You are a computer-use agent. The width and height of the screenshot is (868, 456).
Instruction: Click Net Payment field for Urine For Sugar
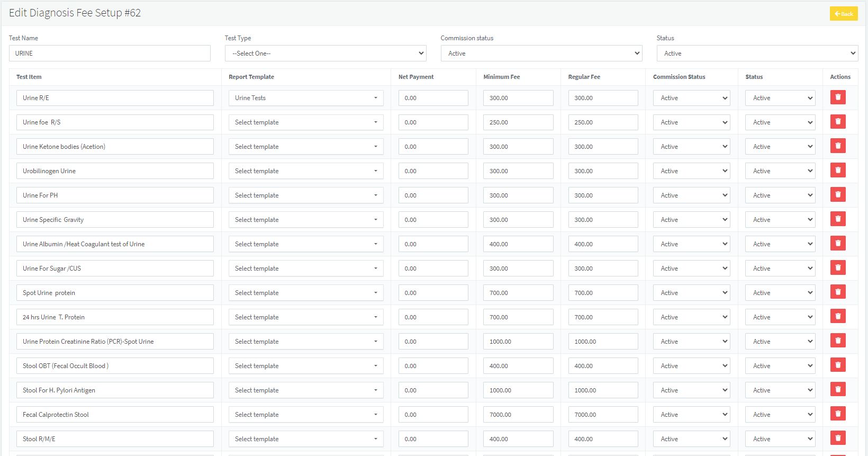coord(433,269)
